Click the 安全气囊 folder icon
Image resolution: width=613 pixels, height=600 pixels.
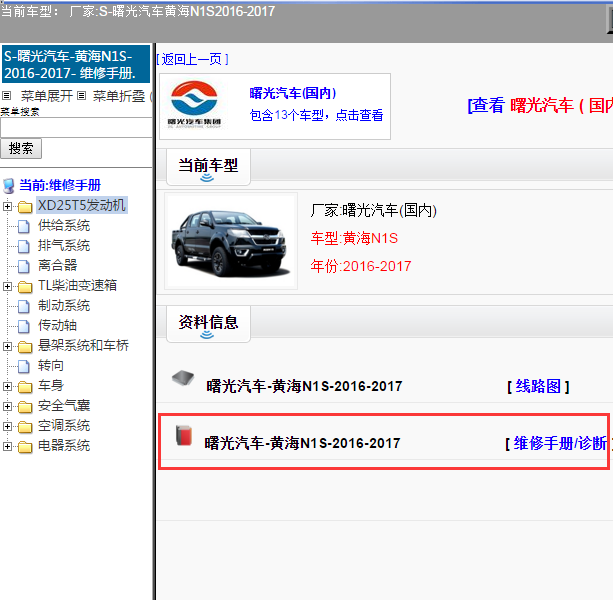click(x=25, y=407)
